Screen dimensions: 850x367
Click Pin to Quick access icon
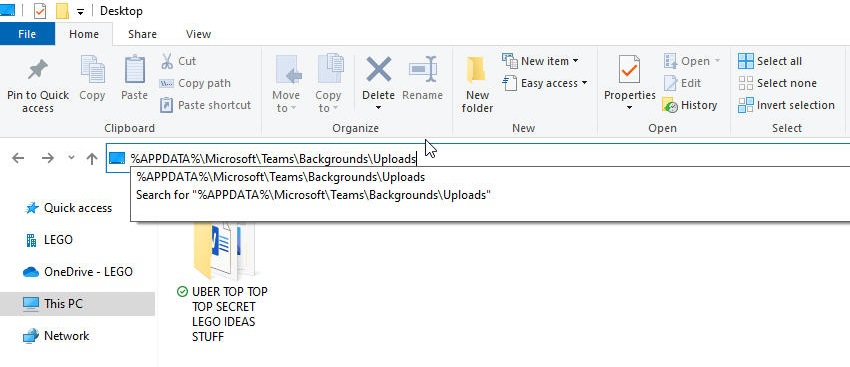tap(37, 70)
